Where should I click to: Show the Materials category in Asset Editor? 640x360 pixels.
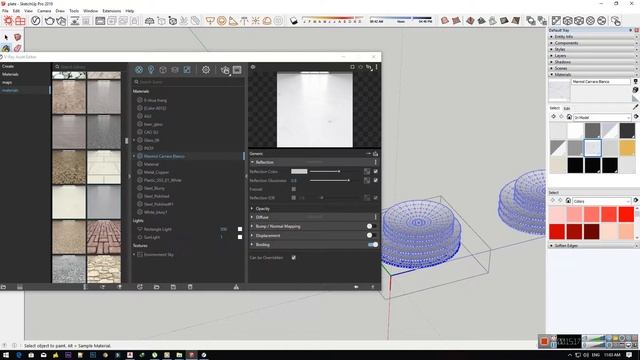pyautogui.click(x=139, y=70)
